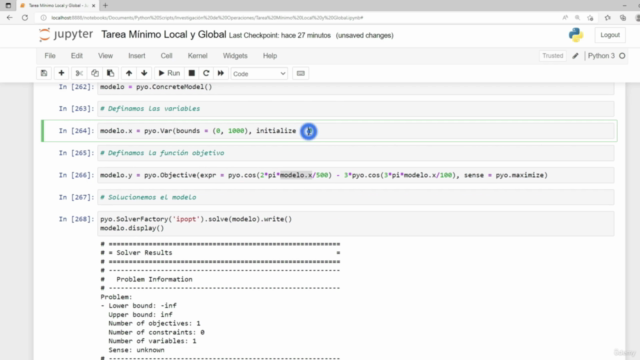Open the View menu
This screenshot has height=360, width=640.
[105, 56]
